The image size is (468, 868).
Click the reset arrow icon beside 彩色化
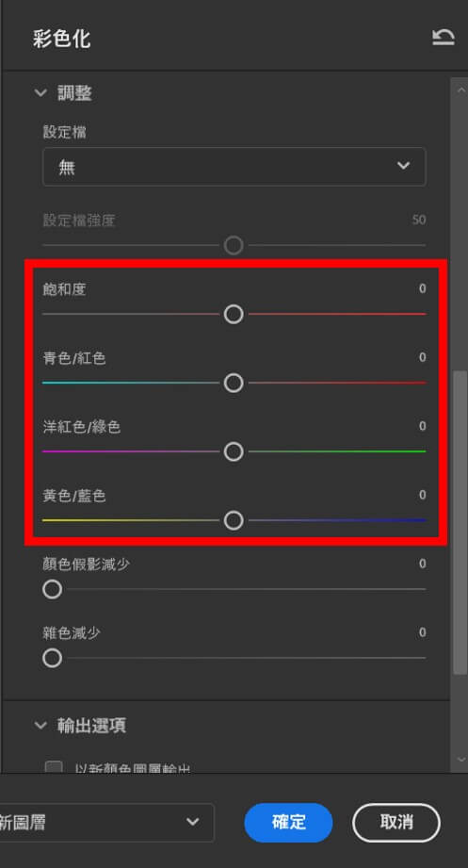coord(444,38)
